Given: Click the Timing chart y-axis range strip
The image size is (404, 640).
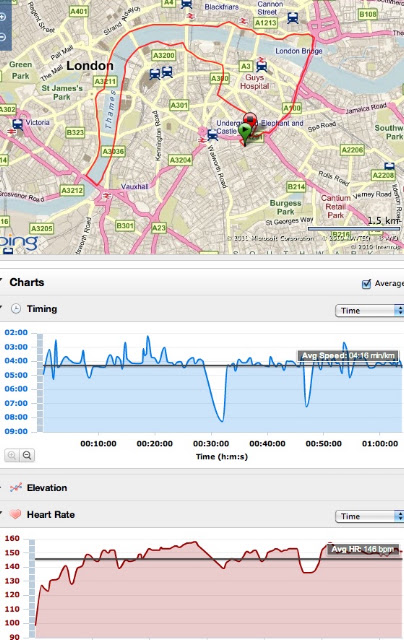Looking at the screenshot, I should (40, 383).
